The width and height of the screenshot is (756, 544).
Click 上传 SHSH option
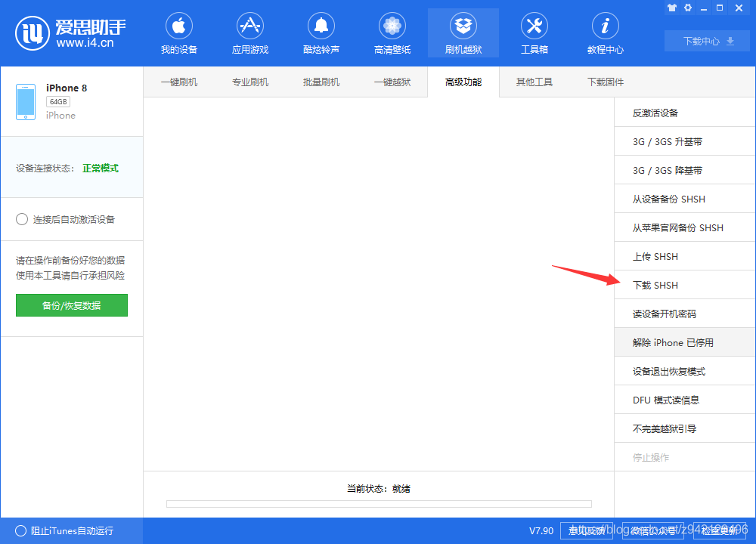point(685,256)
